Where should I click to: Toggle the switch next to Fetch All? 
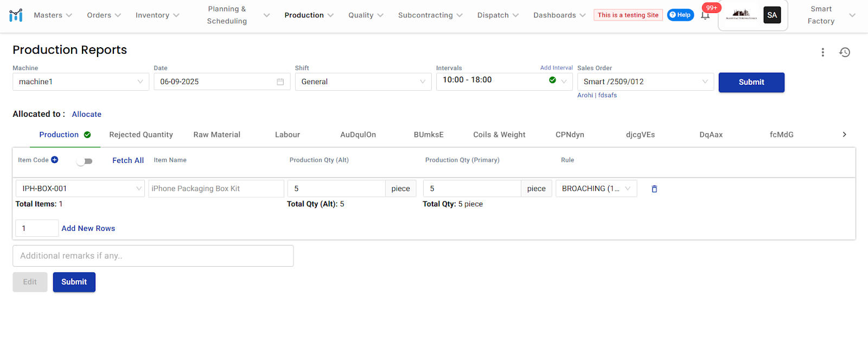coord(85,161)
